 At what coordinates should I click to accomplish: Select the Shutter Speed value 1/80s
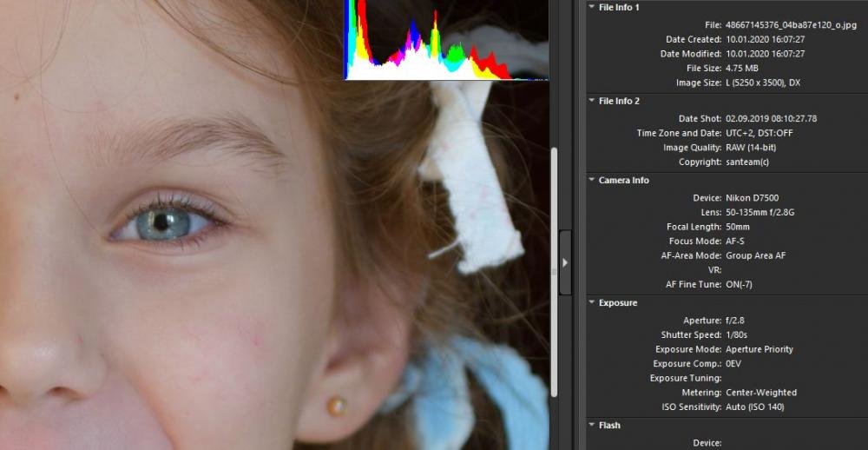(x=737, y=334)
